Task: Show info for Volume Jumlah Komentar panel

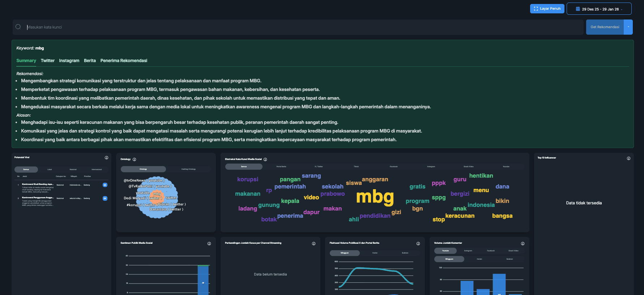Action: tap(523, 244)
